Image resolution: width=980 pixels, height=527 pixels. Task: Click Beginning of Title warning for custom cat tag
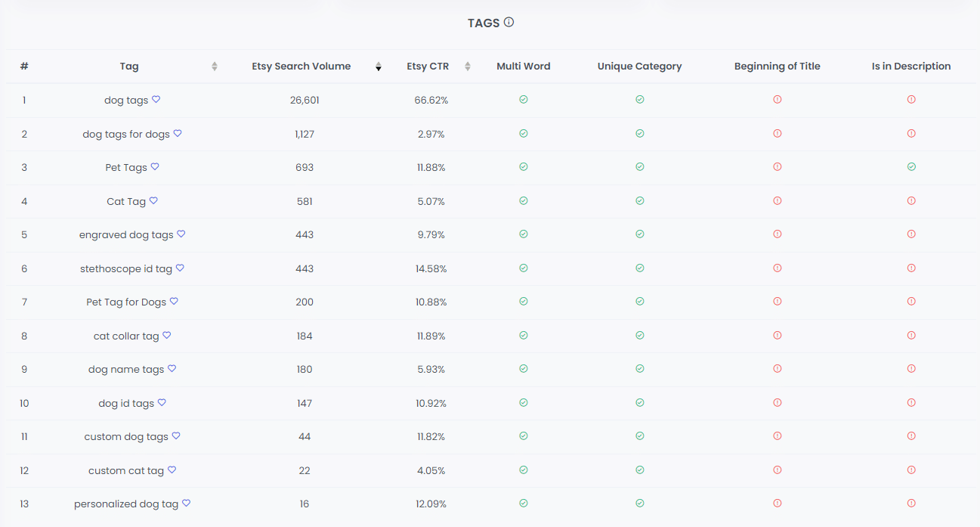click(x=778, y=470)
